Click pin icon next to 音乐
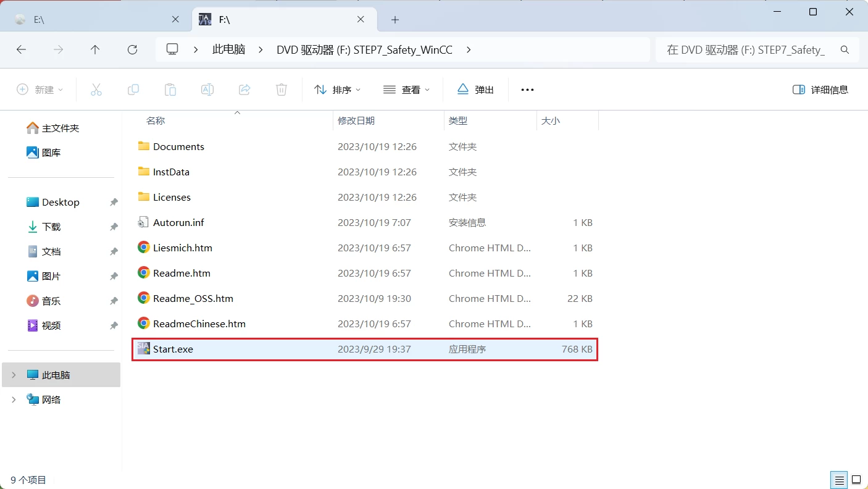This screenshot has height=489, width=868. point(114,301)
